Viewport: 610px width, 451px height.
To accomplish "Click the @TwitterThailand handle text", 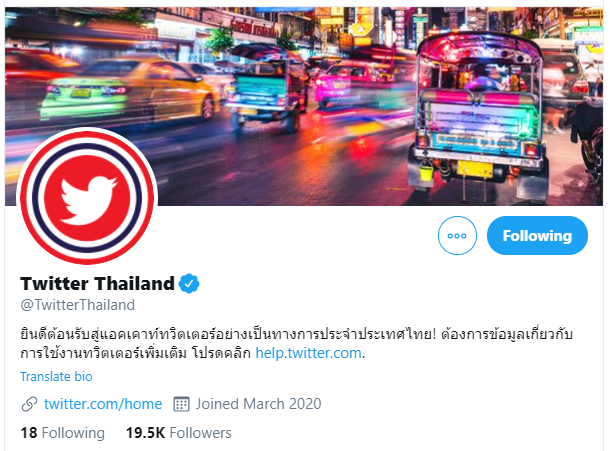I will point(77,305).
